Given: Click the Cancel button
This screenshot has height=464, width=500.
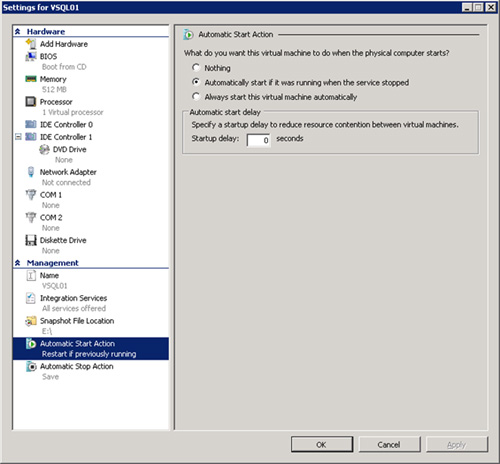Looking at the screenshot, I should pos(389,444).
